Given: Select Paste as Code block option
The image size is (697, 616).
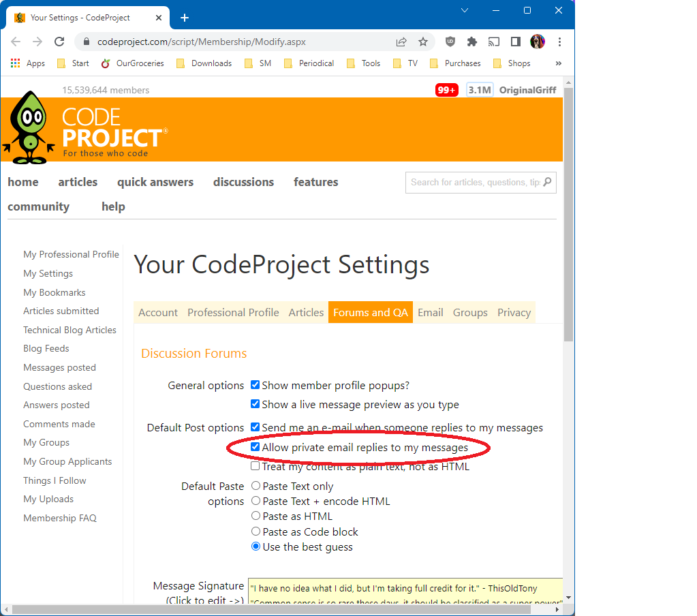Looking at the screenshot, I should pyautogui.click(x=255, y=531).
